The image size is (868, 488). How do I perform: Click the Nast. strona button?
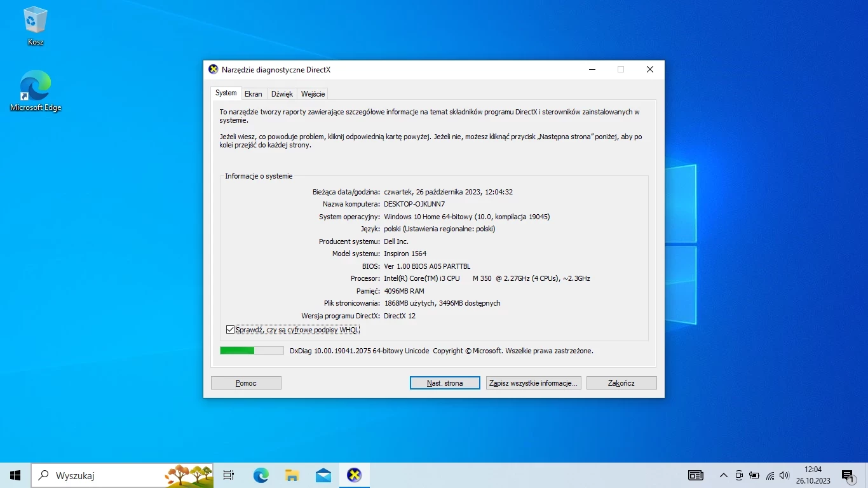click(x=445, y=383)
